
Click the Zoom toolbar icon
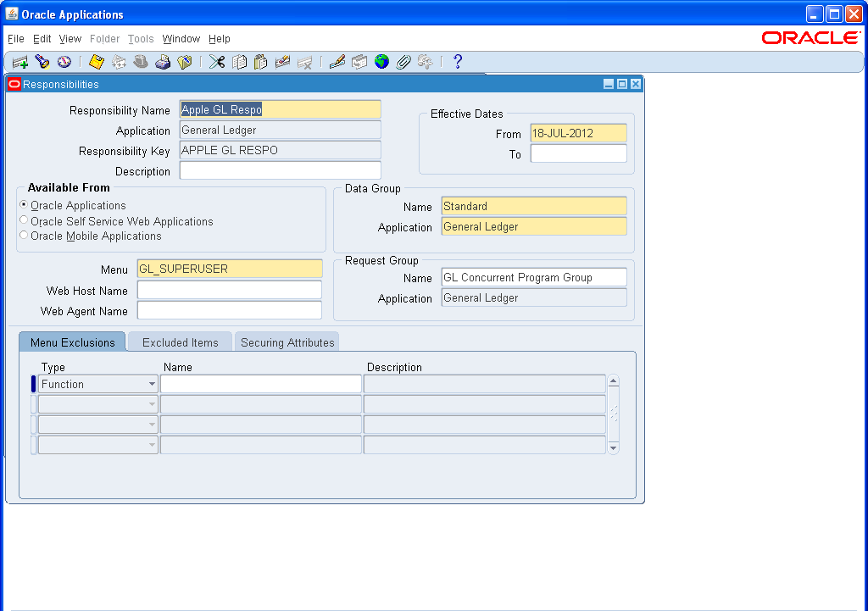(x=359, y=61)
